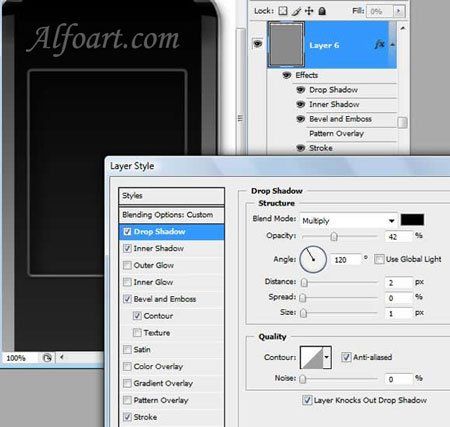Click the layers panel scrollbar thumb
Screen dimensions: 450x427
(403, 122)
